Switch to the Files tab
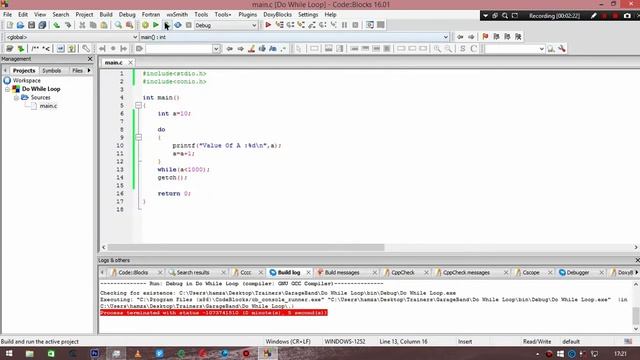Viewport: 640px width, 360px height. pos(77,71)
